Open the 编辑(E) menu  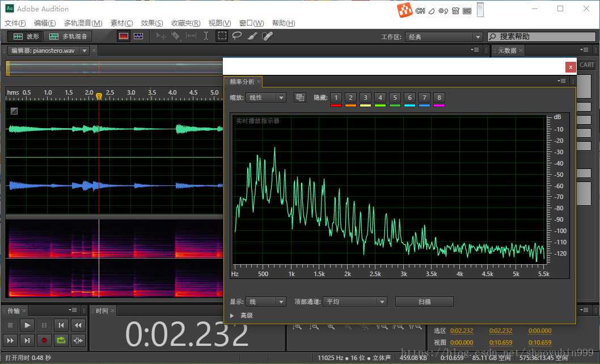click(45, 23)
